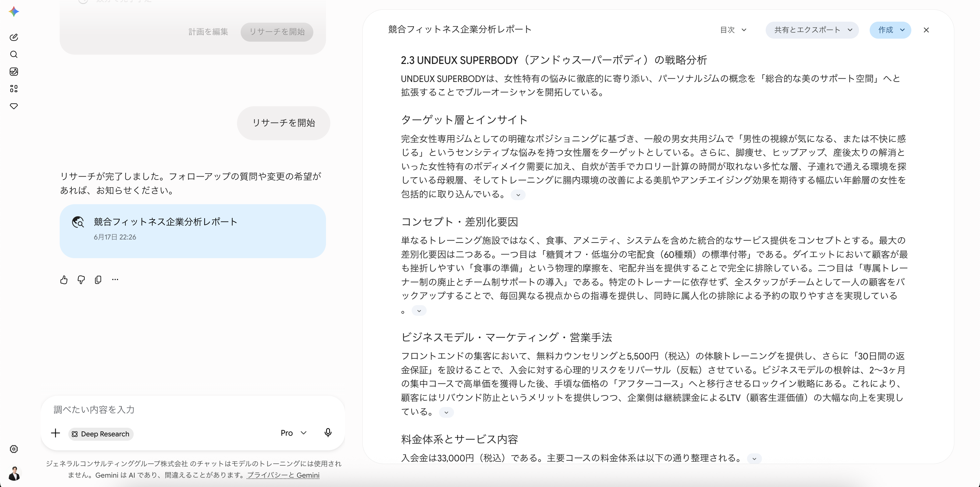Expand sources chevron after コンセプト paragraph
The height and width of the screenshot is (487, 980).
pyautogui.click(x=419, y=310)
